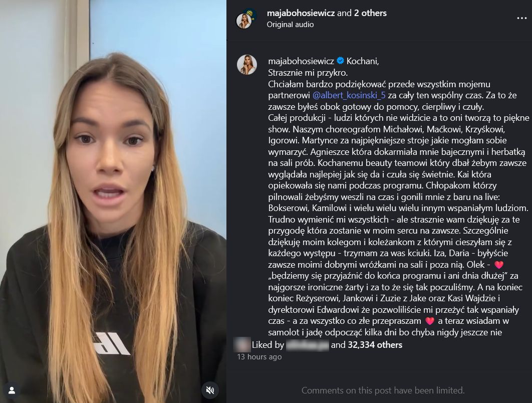Click the caption author avatar

coord(246,65)
